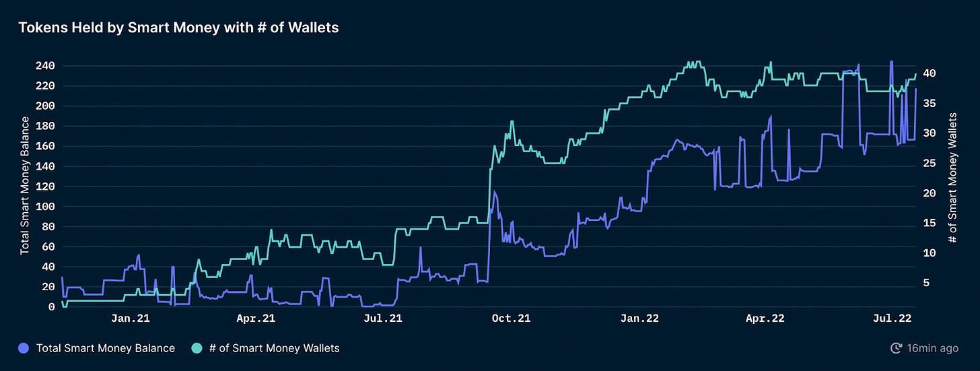Select the Jul.21 x-axis label
This screenshot has width=980, height=371.
click(384, 318)
